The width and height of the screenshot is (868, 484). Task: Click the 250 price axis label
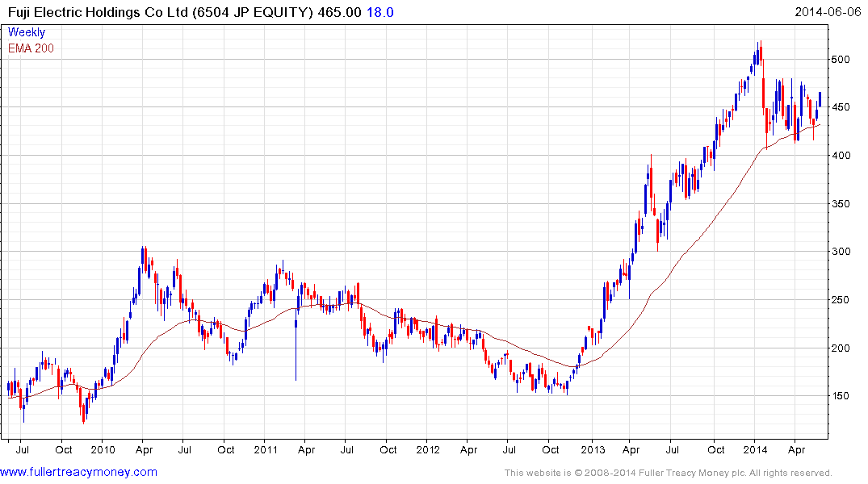(x=841, y=300)
